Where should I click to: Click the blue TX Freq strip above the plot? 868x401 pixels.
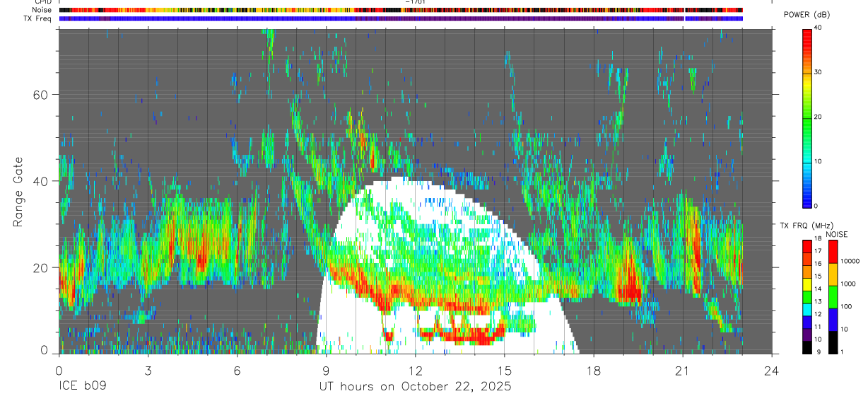click(x=401, y=18)
